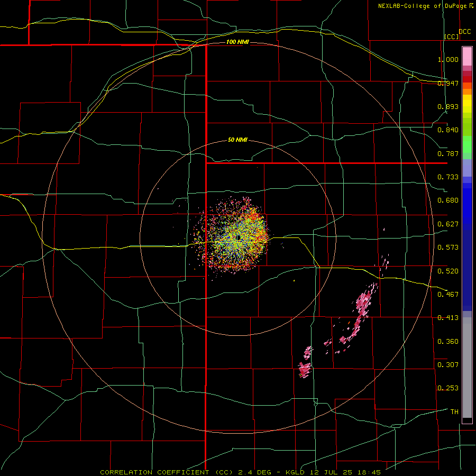The height and width of the screenshot is (476, 476).
Task: Select the 0.947 scale value
Action: [x=448, y=83]
